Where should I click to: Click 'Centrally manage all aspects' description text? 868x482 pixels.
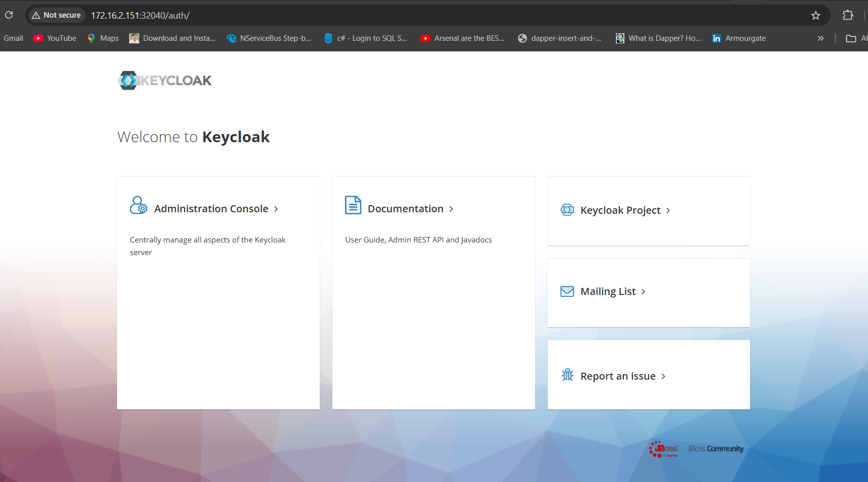[208, 246]
